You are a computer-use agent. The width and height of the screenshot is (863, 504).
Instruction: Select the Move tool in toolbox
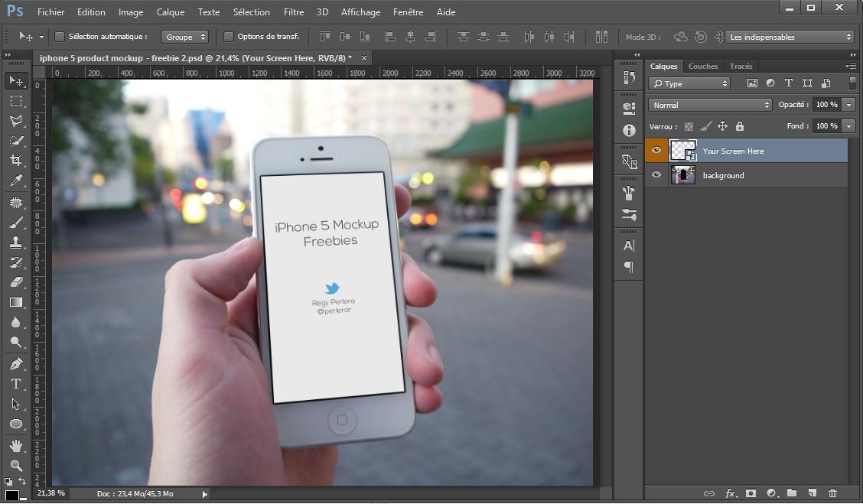tap(16, 81)
